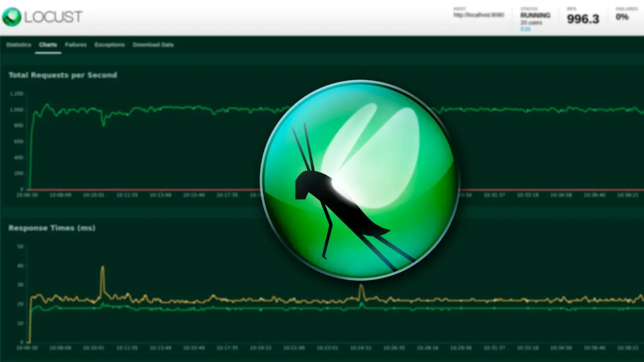Click the 0% failures indicator

[x=622, y=17]
